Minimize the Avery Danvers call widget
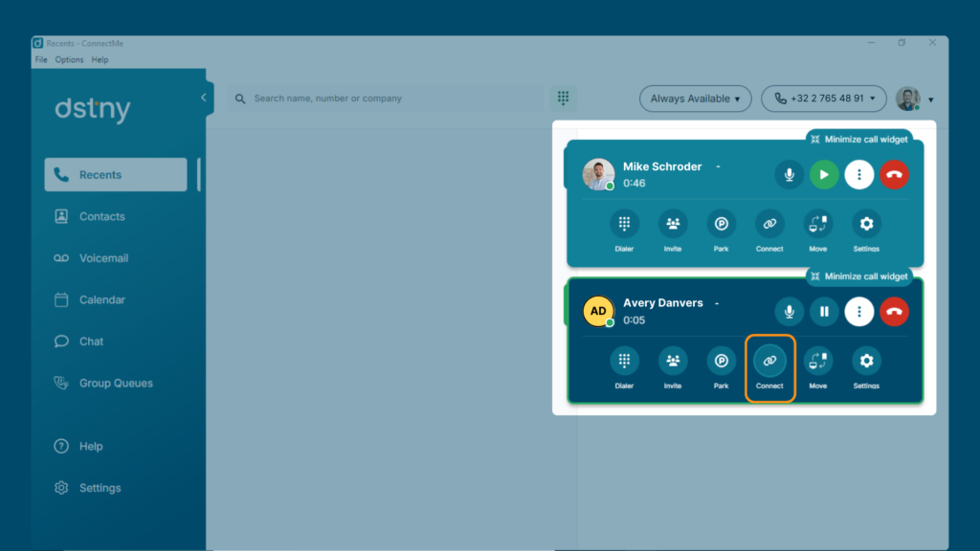This screenshot has height=551, width=980. tap(859, 276)
